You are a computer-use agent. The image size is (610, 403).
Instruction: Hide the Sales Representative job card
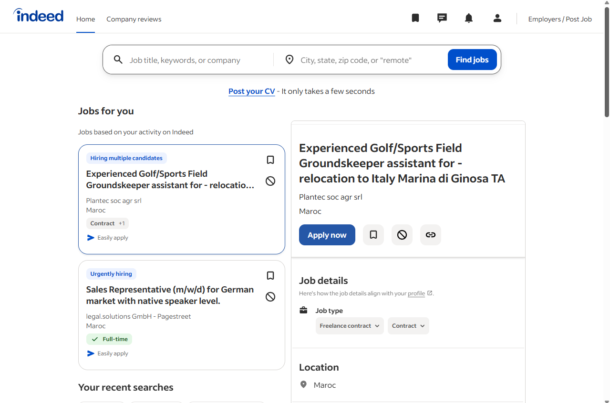270,297
